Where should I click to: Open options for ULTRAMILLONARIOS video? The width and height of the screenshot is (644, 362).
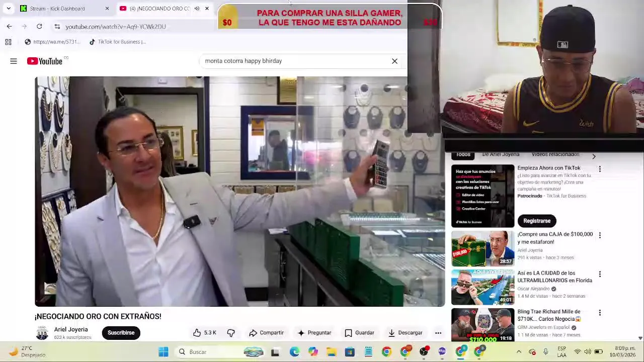pos(600,274)
